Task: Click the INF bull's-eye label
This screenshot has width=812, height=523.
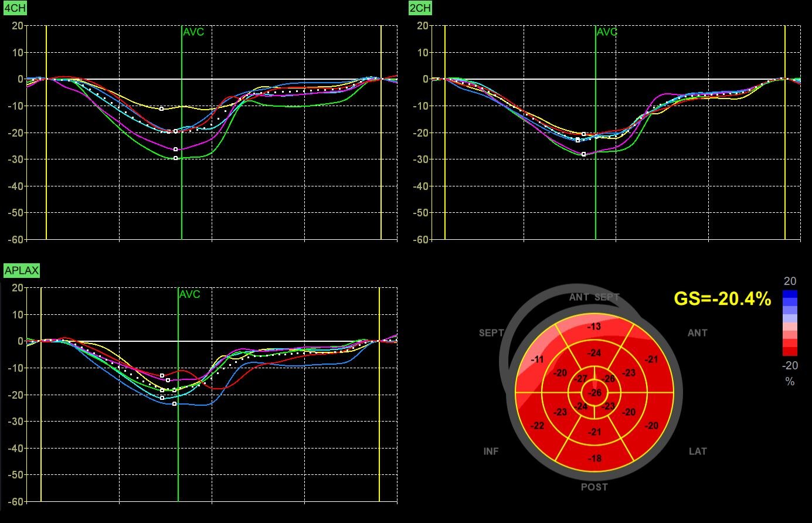Action: (491, 451)
